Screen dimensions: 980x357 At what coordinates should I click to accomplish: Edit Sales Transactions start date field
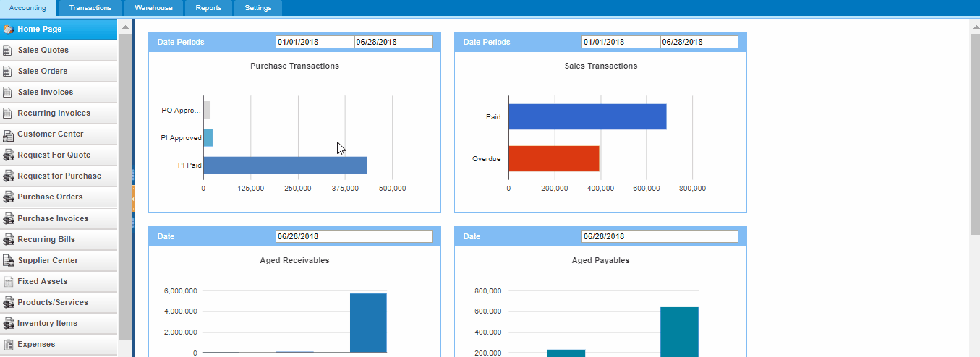pyautogui.click(x=621, y=42)
